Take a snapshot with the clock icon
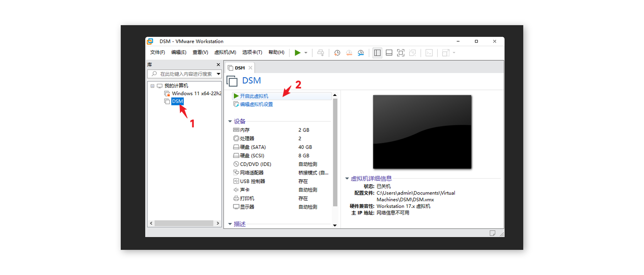 click(x=337, y=53)
